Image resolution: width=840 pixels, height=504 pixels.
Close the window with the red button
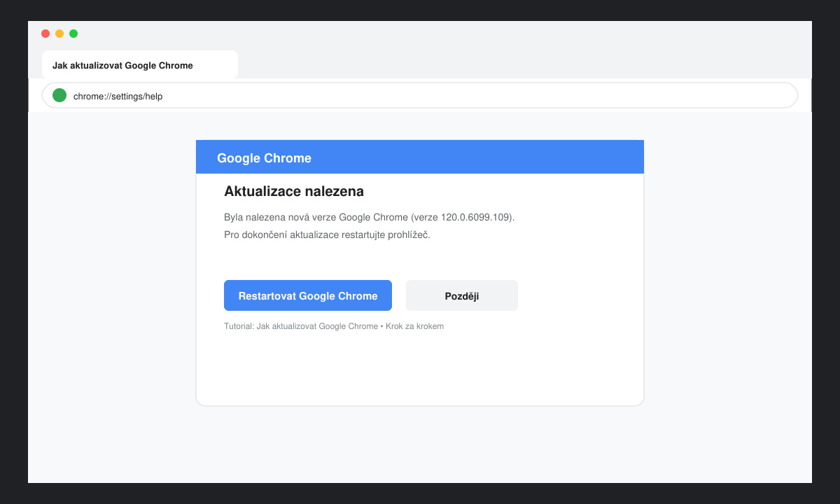(45, 34)
